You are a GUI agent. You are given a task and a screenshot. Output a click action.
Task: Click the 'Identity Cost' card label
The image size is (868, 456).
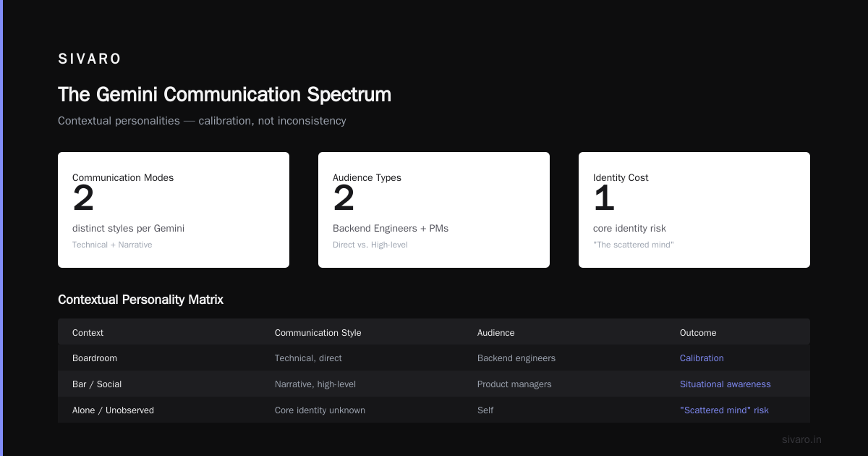[x=621, y=177]
